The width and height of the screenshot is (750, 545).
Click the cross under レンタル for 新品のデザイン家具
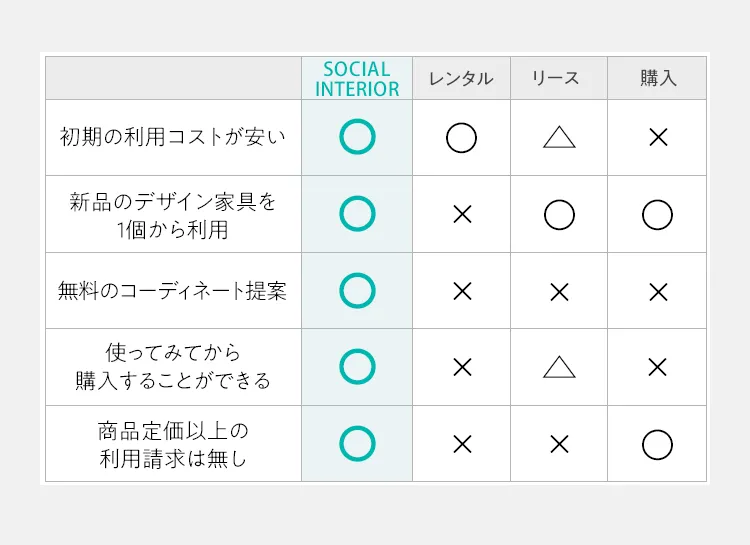click(x=462, y=214)
